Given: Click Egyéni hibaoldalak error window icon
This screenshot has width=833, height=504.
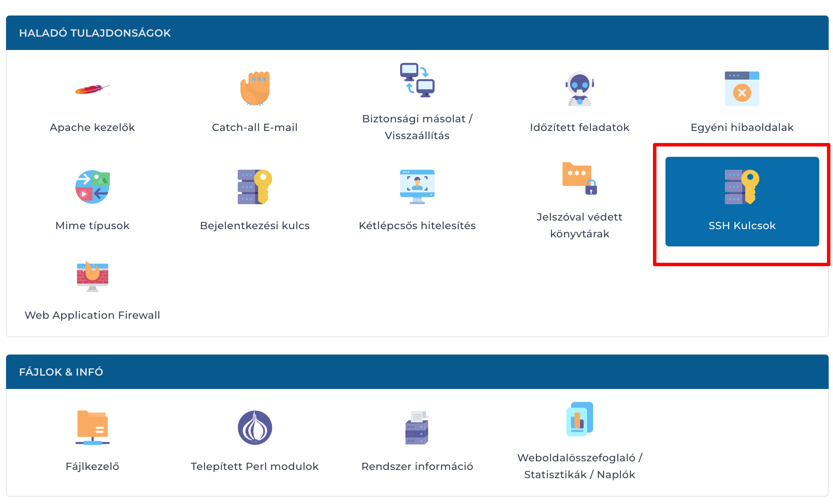Looking at the screenshot, I should (x=742, y=89).
